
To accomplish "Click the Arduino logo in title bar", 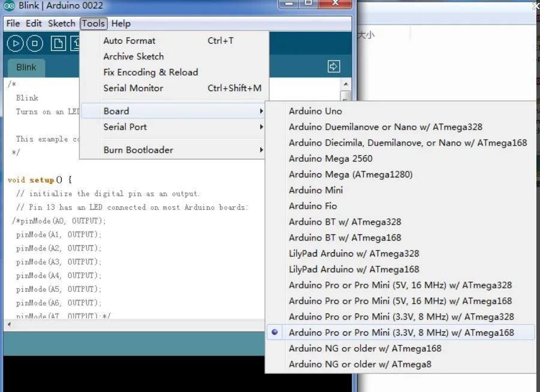I will coord(8,5).
